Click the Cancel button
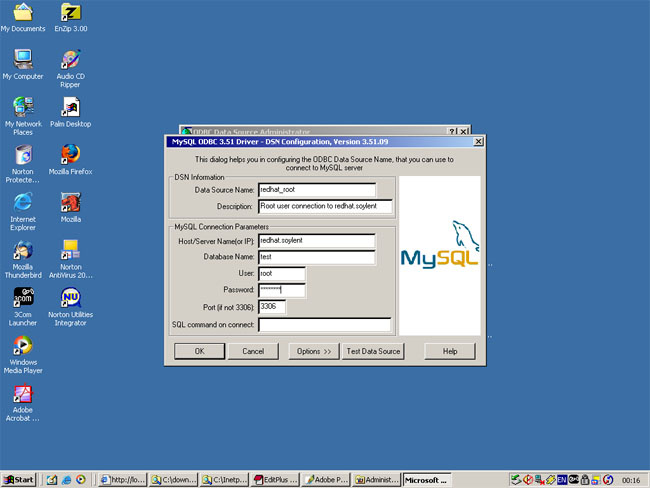Image resolution: width=650 pixels, height=488 pixels. [253, 351]
